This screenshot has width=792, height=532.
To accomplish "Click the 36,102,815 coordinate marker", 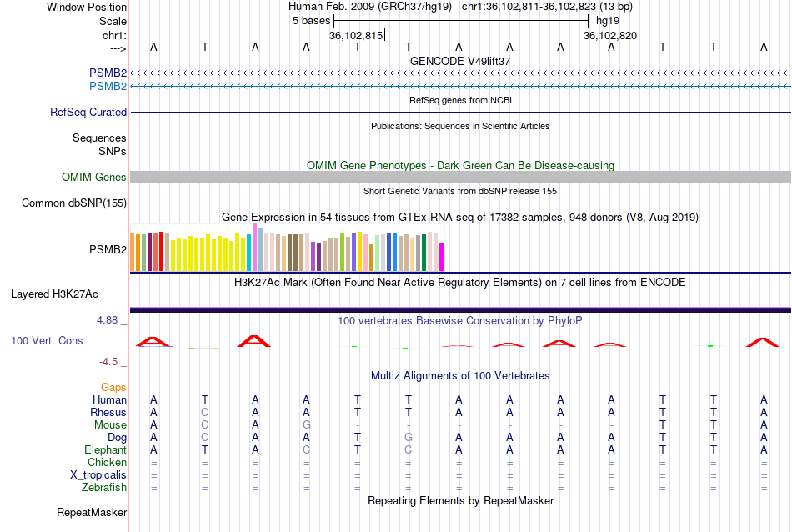I will pos(356,35).
